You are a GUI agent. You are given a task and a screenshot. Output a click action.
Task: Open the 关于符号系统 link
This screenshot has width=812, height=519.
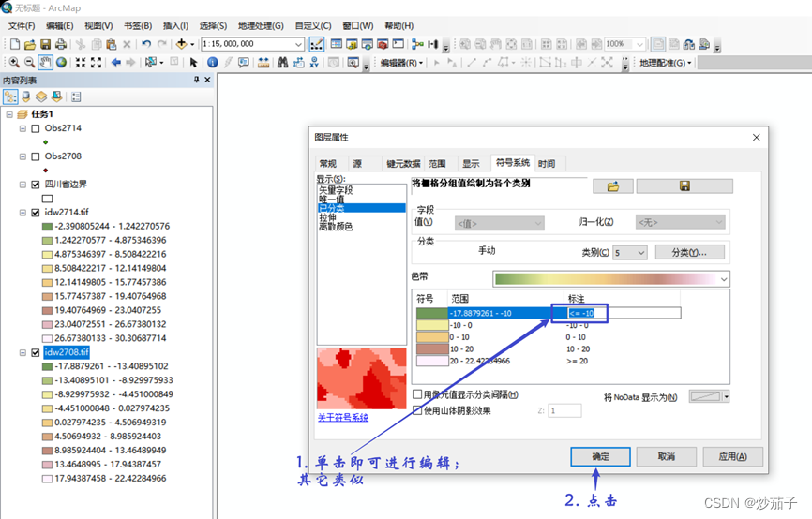(x=343, y=417)
